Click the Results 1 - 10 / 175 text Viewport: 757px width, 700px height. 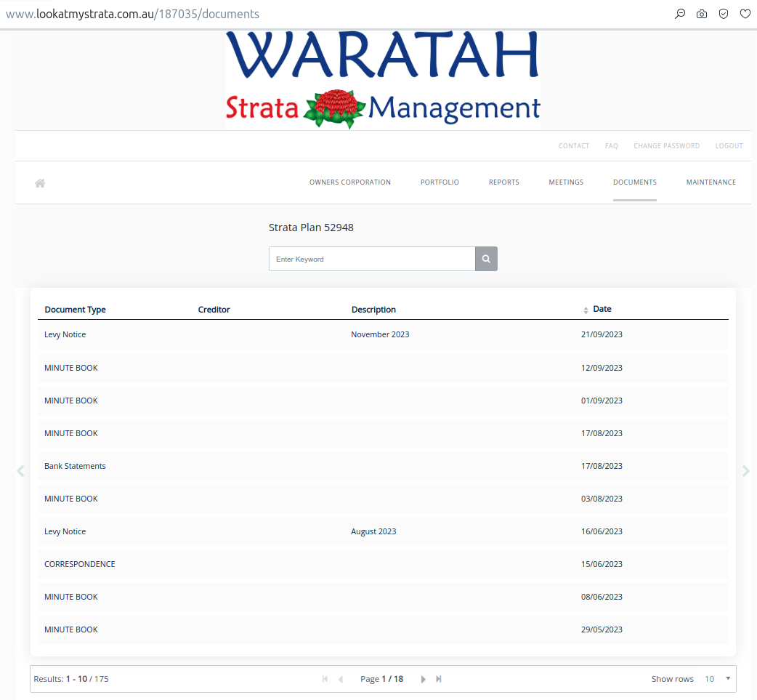click(x=71, y=679)
